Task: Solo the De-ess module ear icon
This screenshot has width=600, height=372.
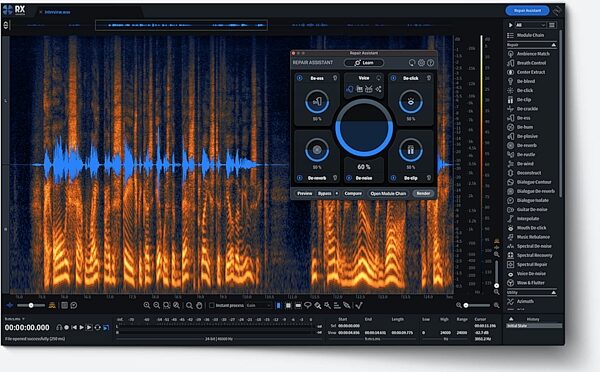Action: (335, 78)
